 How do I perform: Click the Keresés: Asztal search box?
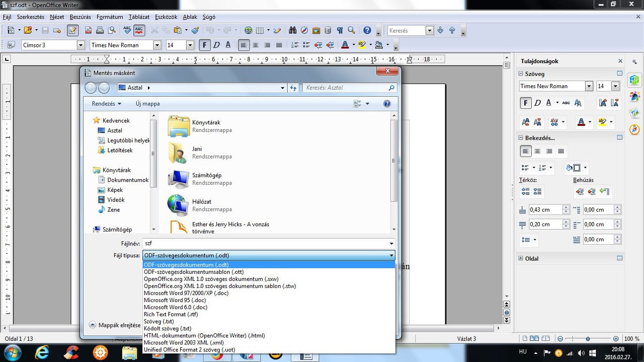point(349,88)
